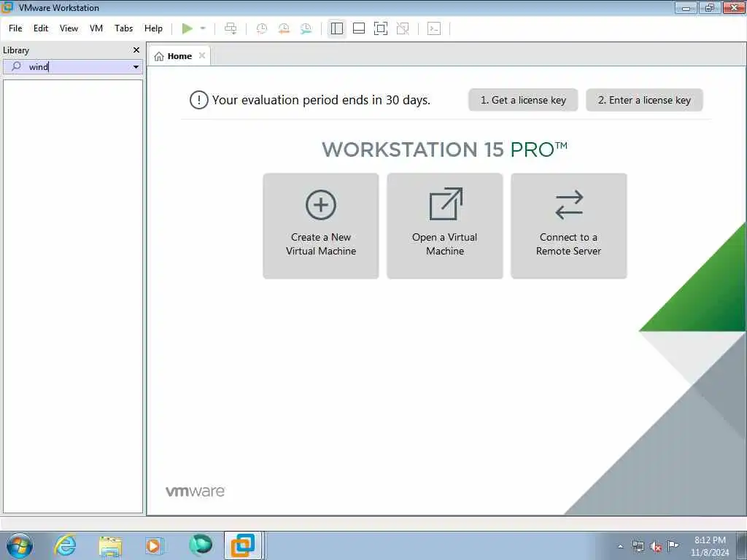Click the network tray icon
Viewport: 747px width, 560px height.
638,546
